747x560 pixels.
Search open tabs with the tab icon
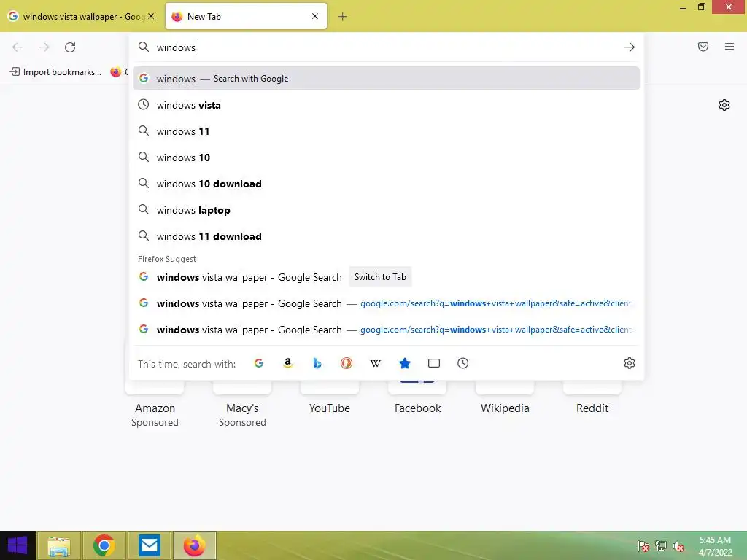click(434, 363)
